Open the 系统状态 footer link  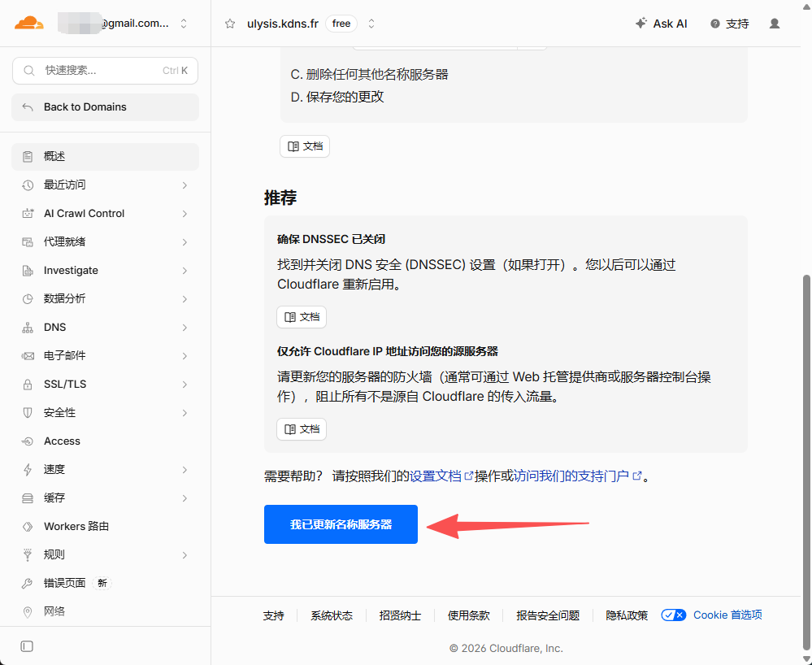pos(332,615)
